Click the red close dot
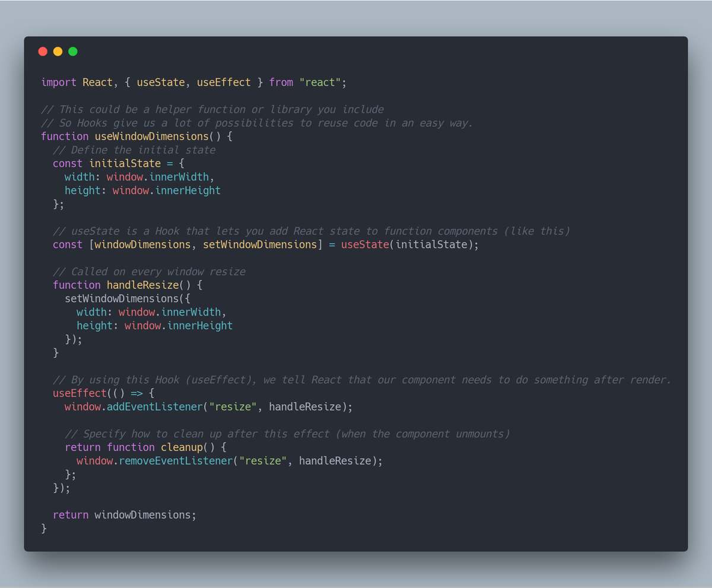712x588 pixels. click(43, 52)
